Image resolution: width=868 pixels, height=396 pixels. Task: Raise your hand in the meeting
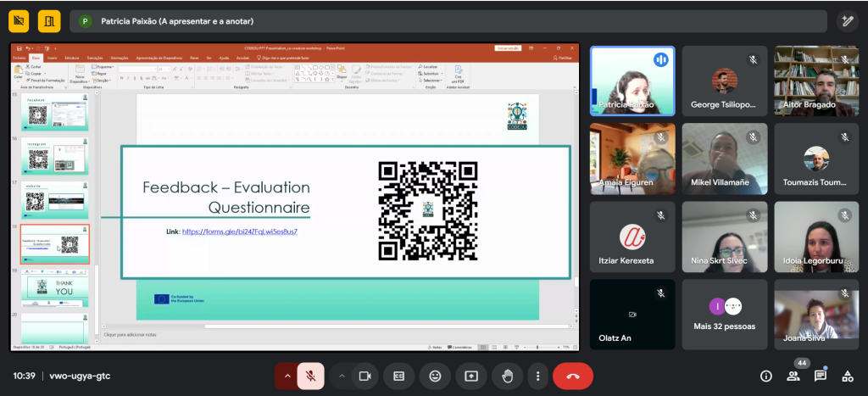508,376
